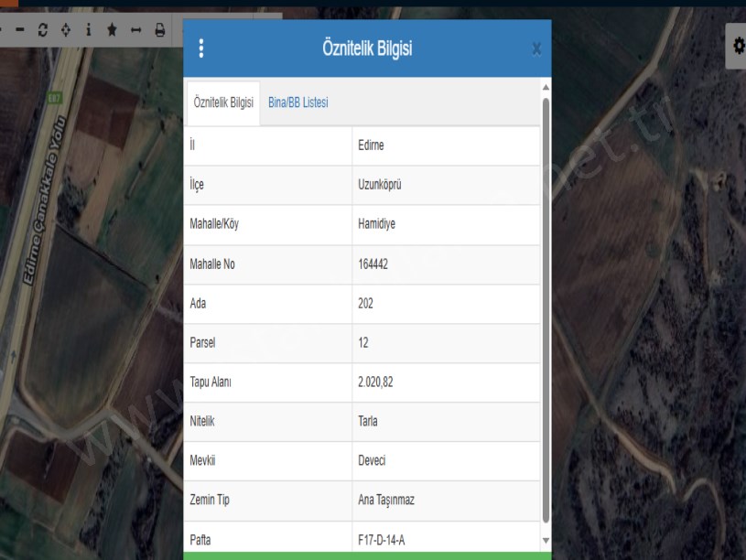The height and width of the screenshot is (560, 746).
Task: Close the Öznitelik Bilgisi panel
Action: tap(536, 48)
